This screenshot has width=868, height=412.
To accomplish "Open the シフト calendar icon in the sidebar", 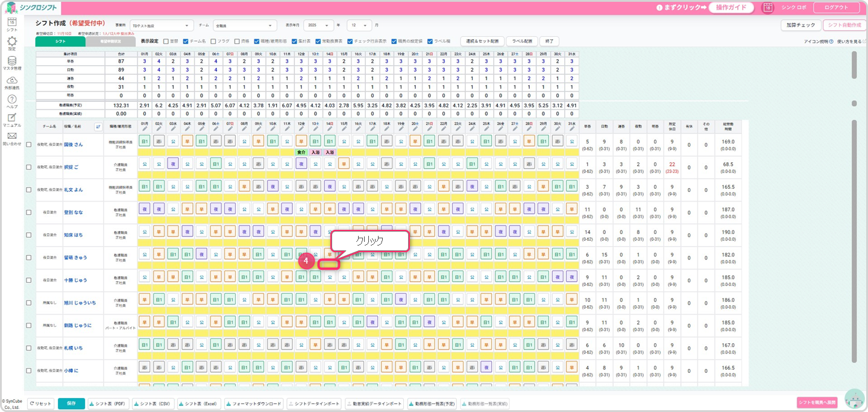I will tap(11, 22).
